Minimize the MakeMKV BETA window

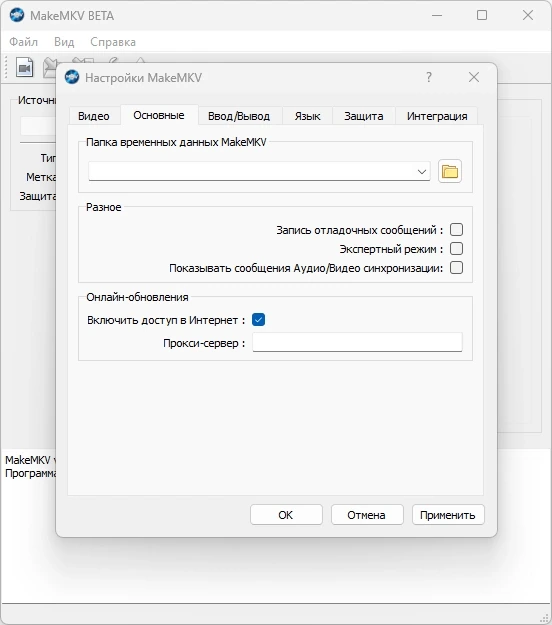437,15
